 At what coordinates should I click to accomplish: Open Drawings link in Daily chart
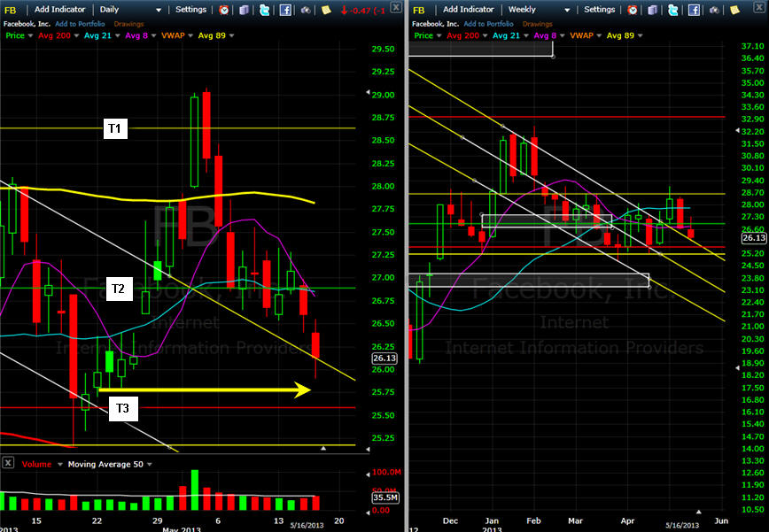129,24
